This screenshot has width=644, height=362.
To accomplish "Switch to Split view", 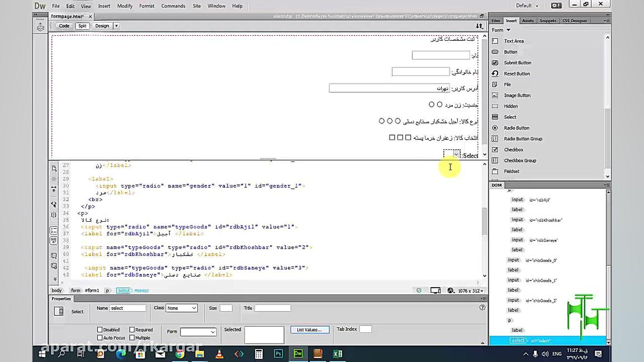I will click(x=82, y=26).
